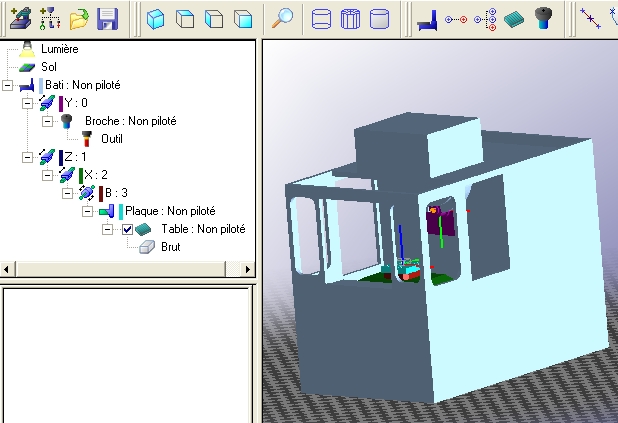Select the third cube view icon

[214, 19]
